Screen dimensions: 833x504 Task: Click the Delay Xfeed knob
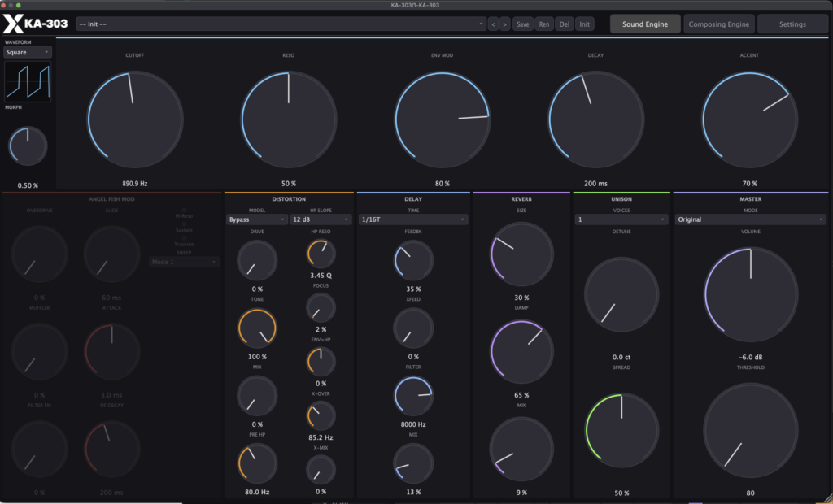[x=413, y=328]
